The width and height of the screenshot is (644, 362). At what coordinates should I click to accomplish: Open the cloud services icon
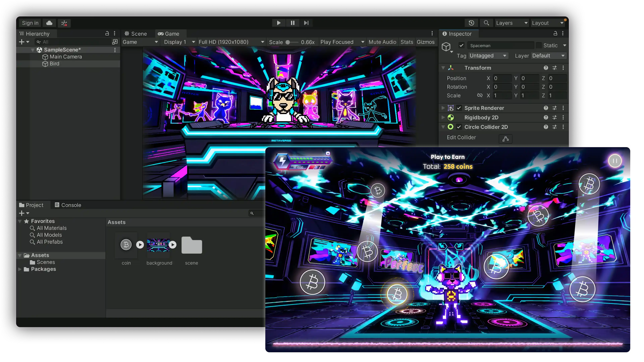point(49,23)
